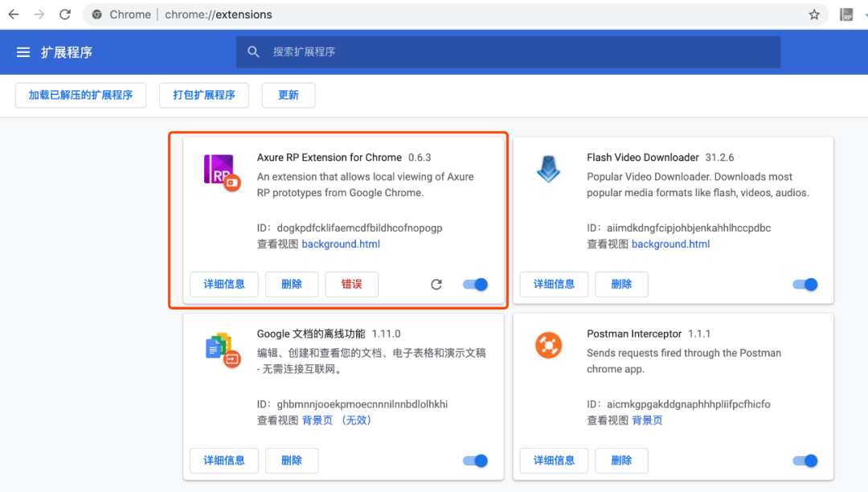The width and height of the screenshot is (868, 492).
Task: Click 删除 for Postman Interceptor
Action: click(x=621, y=461)
